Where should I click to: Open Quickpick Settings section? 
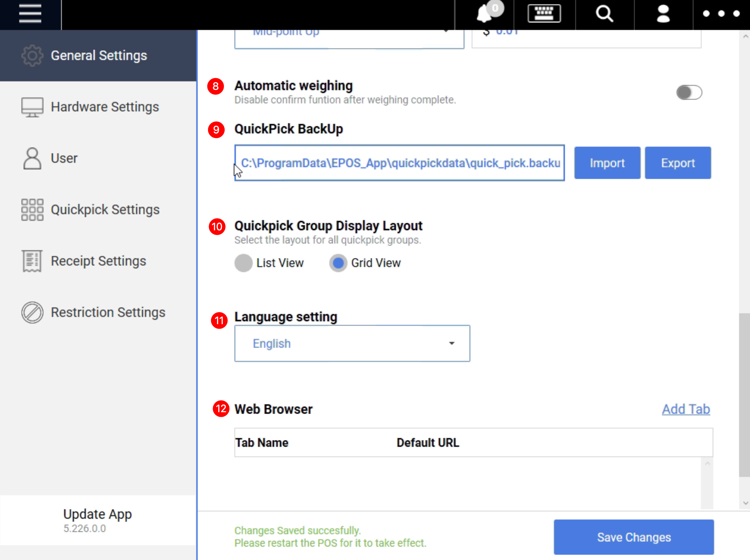pyautogui.click(x=105, y=210)
